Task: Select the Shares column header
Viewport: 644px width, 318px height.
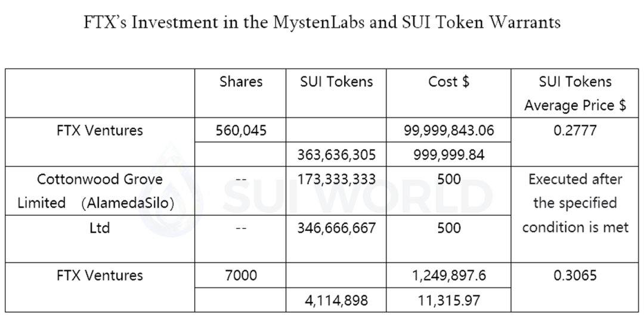Action: 241,82
